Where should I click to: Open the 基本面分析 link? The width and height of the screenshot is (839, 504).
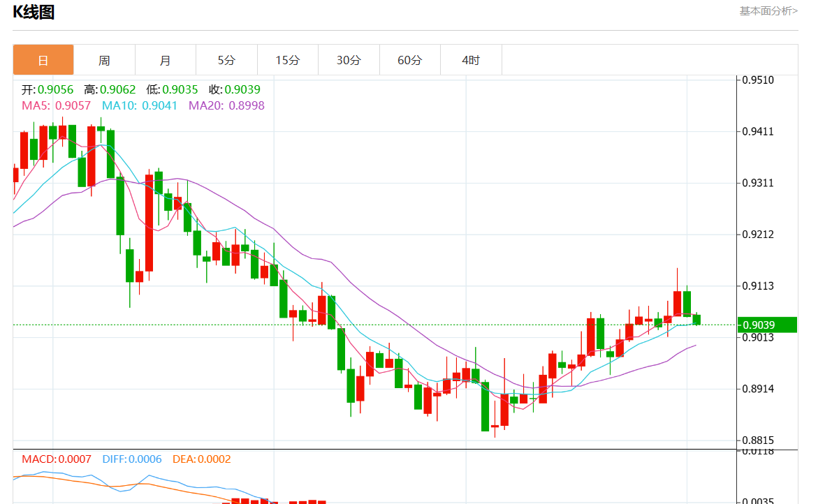768,10
